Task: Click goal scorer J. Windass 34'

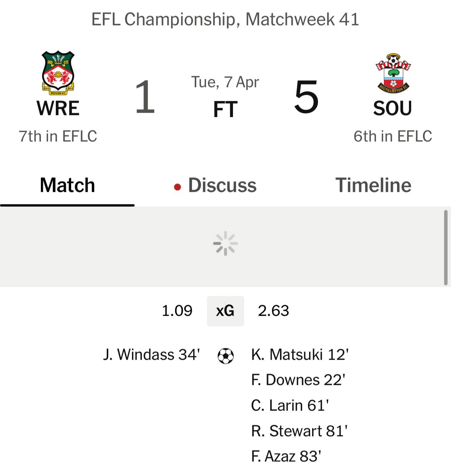Action: pyautogui.click(x=151, y=355)
